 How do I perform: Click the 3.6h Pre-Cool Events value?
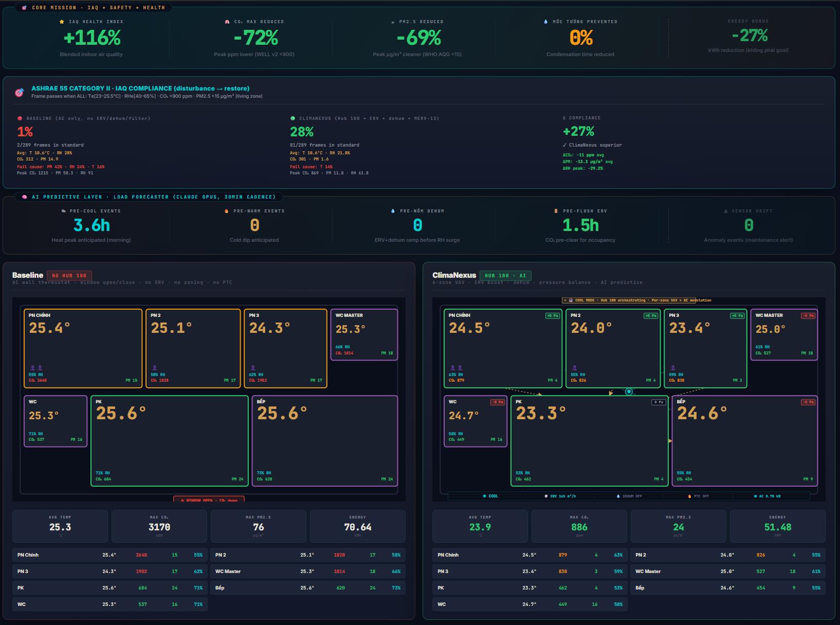point(92,225)
